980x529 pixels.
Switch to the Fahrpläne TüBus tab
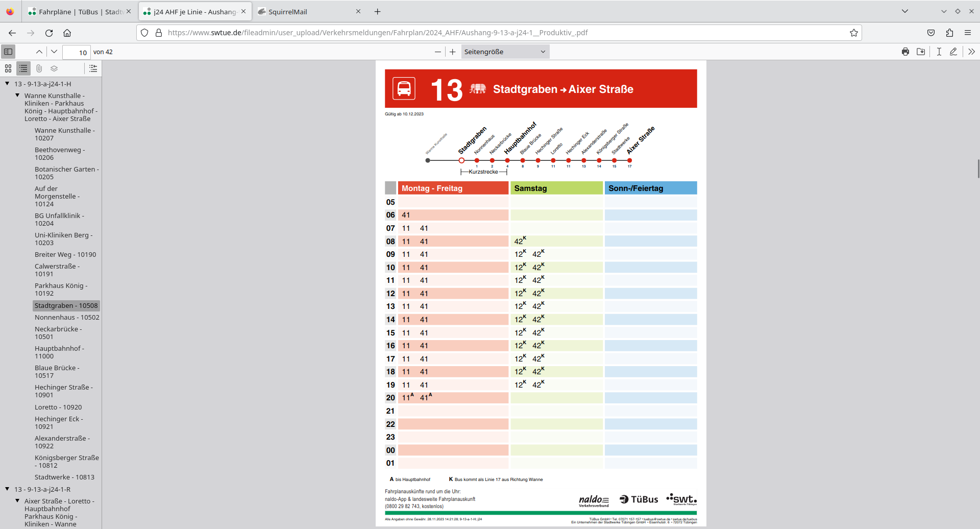coord(76,12)
